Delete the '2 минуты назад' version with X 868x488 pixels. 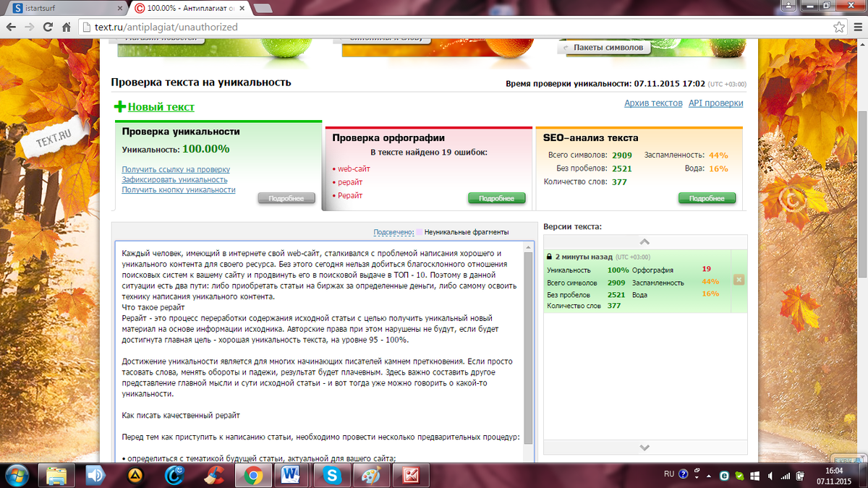[x=739, y=280]
